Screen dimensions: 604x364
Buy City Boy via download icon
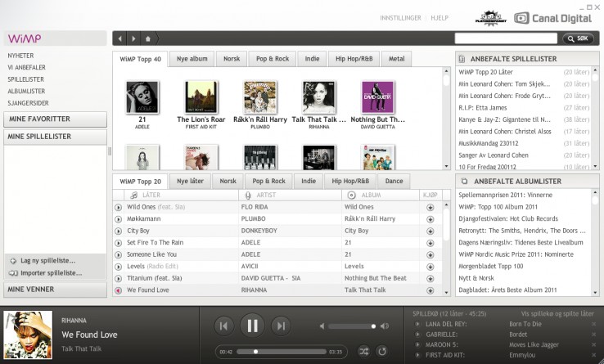(430, 231)
